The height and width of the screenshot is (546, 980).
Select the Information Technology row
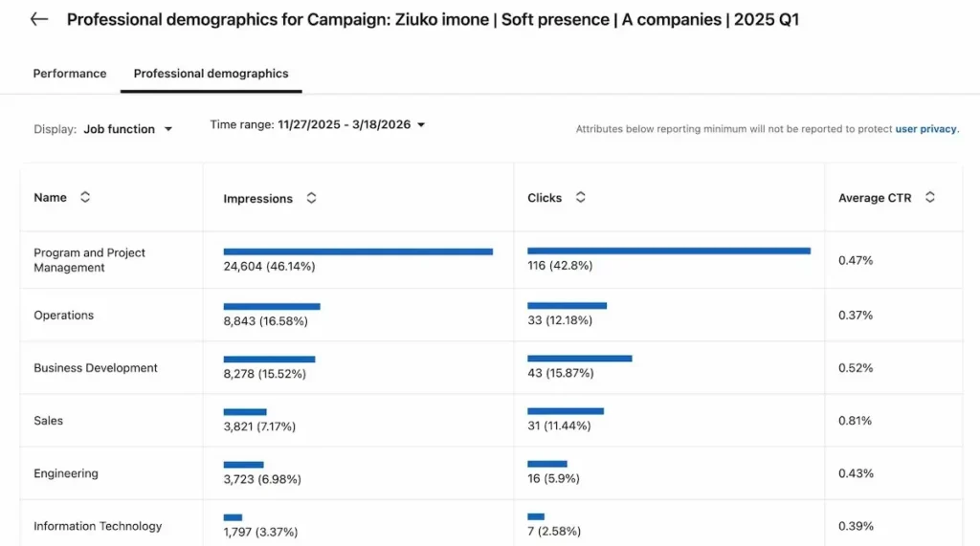98,526
